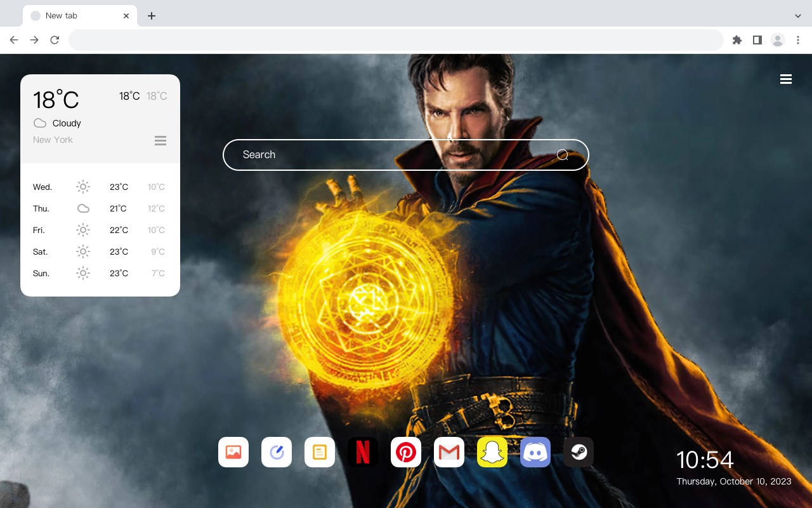Click into the Search field
The image size is (812, 508).
406,155
